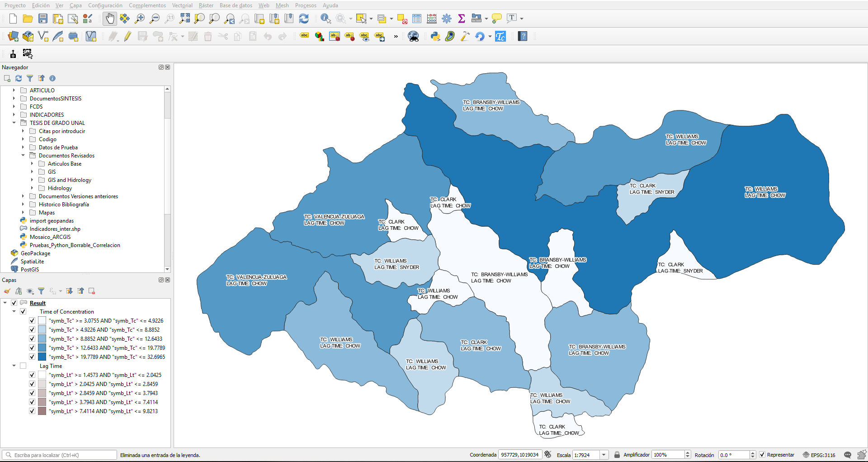Screen dimensions: 868x462
Task: Uncheck symb_Lt 7.4114 to 9.8213 class
Action: [32, 411]
